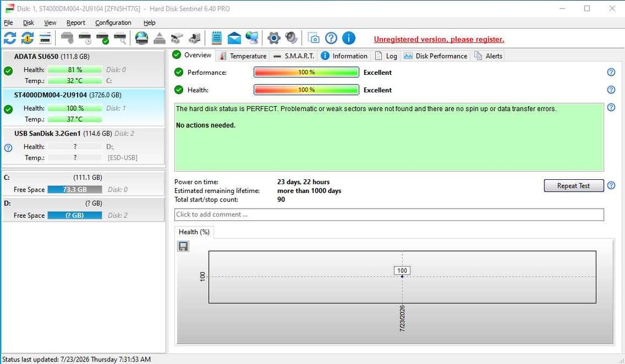Click the ST4000DM004 Temp 37 °C bar

[x=74, y=119]
